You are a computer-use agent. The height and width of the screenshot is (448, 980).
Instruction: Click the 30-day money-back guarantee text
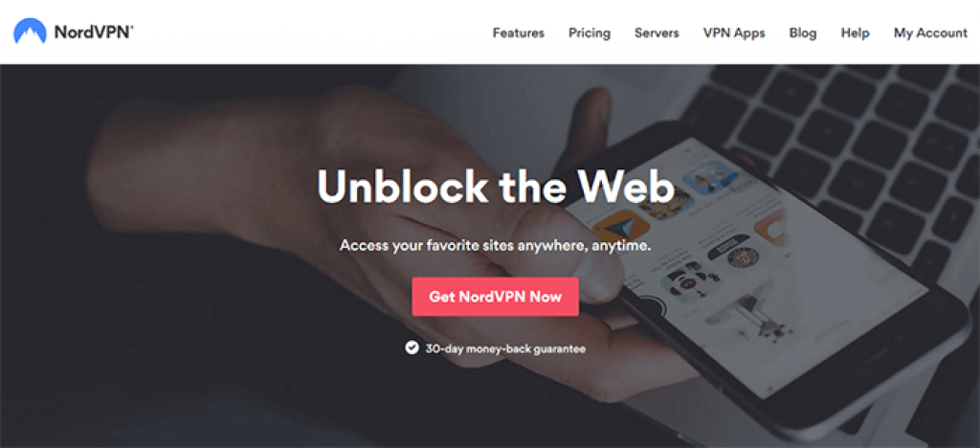pos(505,348)
